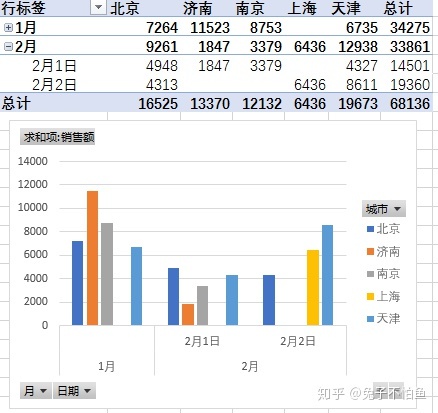Select grand total cell 19673
Viewport: 438px width, 413px height.
(358, 104)
